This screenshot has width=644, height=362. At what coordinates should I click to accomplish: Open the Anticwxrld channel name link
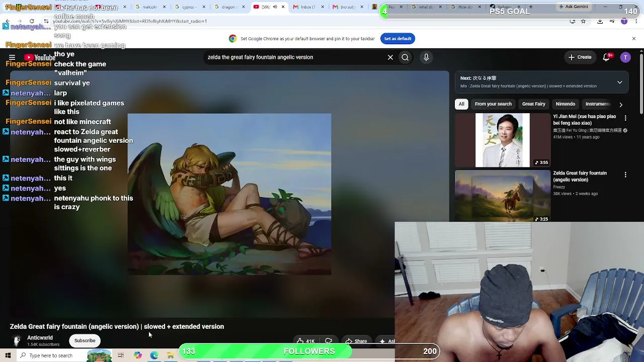coord(40,338)
